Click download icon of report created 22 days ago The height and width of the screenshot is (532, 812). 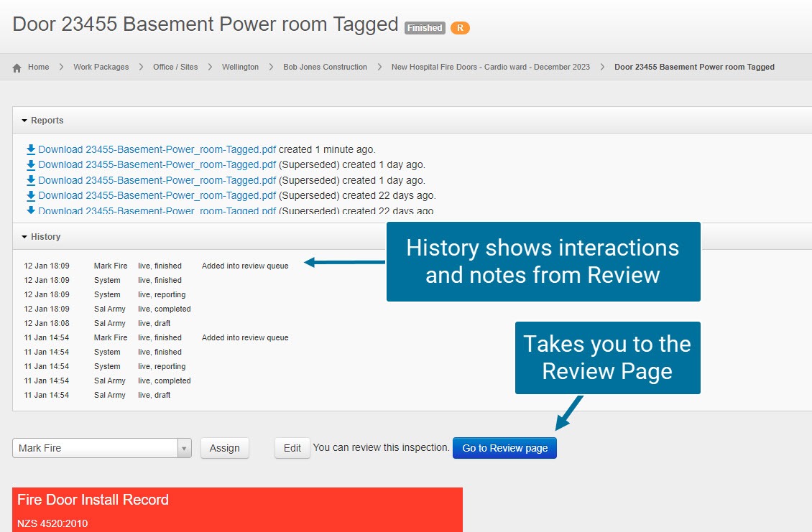tap(31, 195)
